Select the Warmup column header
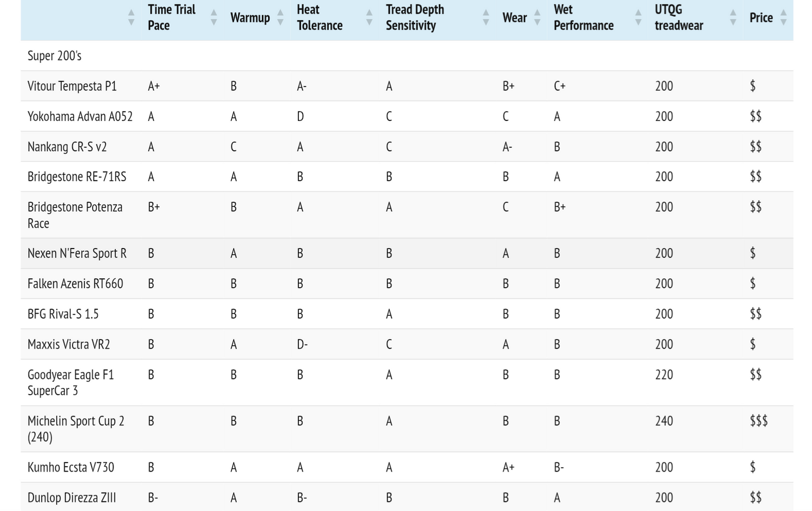The image size is (812, 511). tap(250, 18)
